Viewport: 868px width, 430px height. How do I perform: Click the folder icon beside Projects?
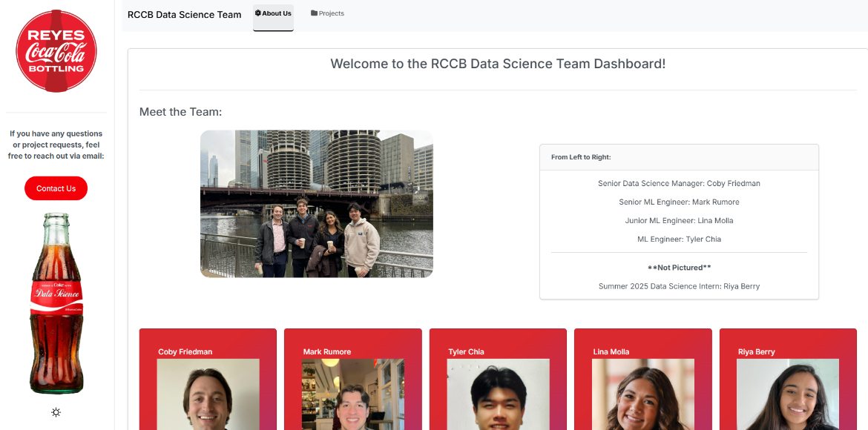[x=314, y=13]
